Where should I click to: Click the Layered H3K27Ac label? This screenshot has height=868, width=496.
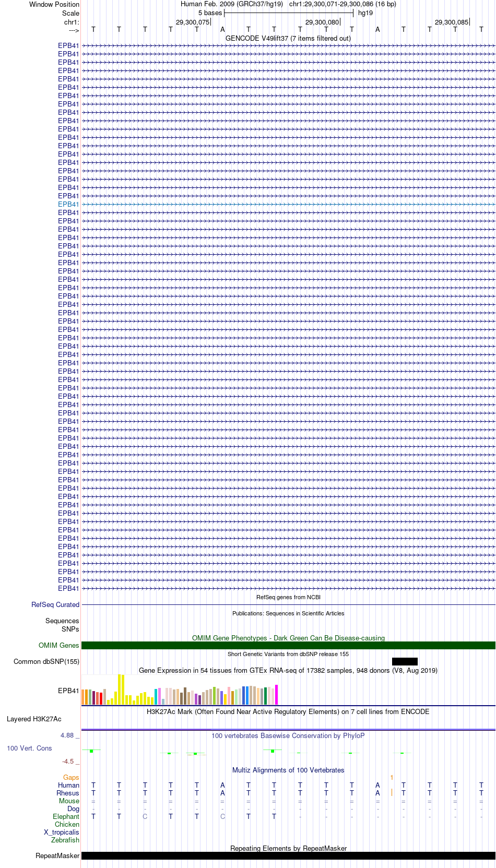pos(34,719)
